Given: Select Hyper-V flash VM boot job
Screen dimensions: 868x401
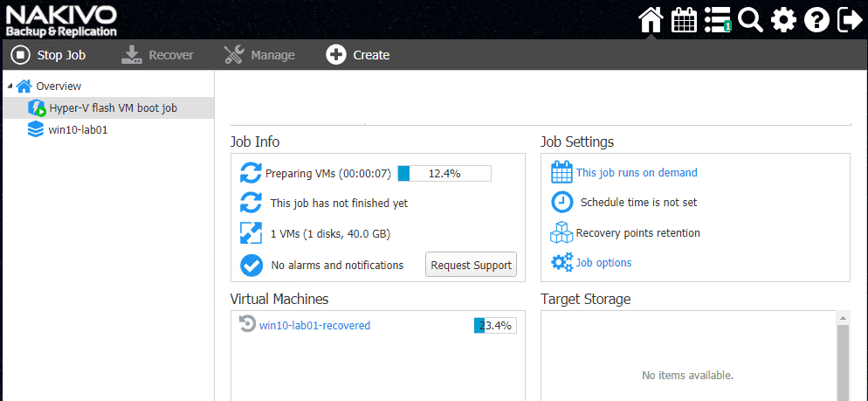Looking at the screenshot, I should click(113, 107).
